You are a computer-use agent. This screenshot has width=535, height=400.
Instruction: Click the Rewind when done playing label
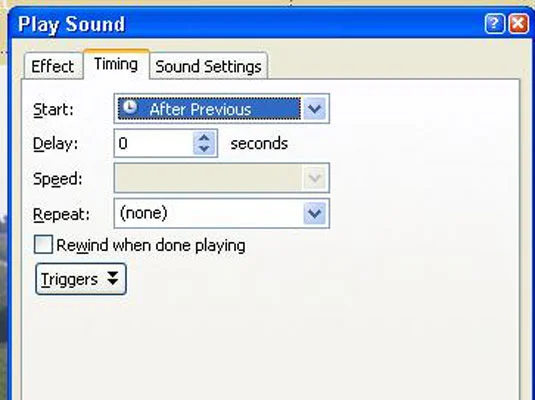point(151,245)
